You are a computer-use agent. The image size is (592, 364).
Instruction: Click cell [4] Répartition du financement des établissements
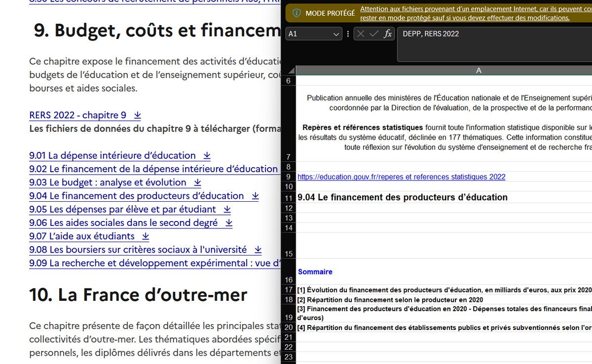point(444,328)
